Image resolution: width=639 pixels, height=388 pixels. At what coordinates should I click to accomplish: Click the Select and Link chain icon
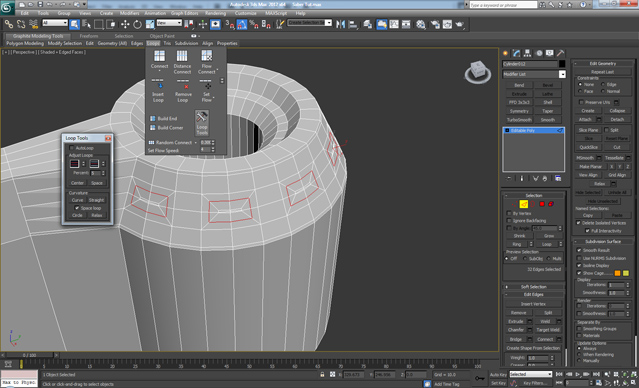click(x=9, y=24)
